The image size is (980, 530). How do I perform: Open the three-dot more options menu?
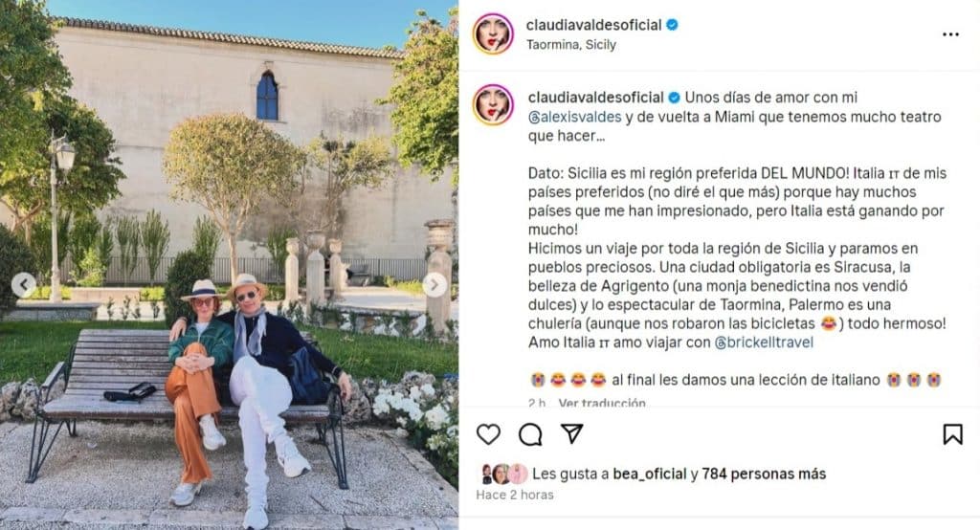950,34
